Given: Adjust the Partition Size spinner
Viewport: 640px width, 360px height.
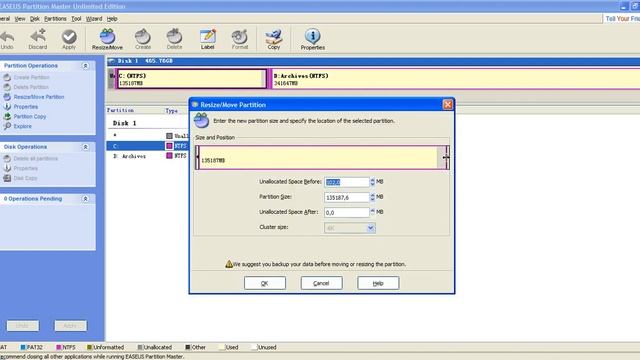Looking at the screenshot, I should pyautogui.click(x=372, y=197).
